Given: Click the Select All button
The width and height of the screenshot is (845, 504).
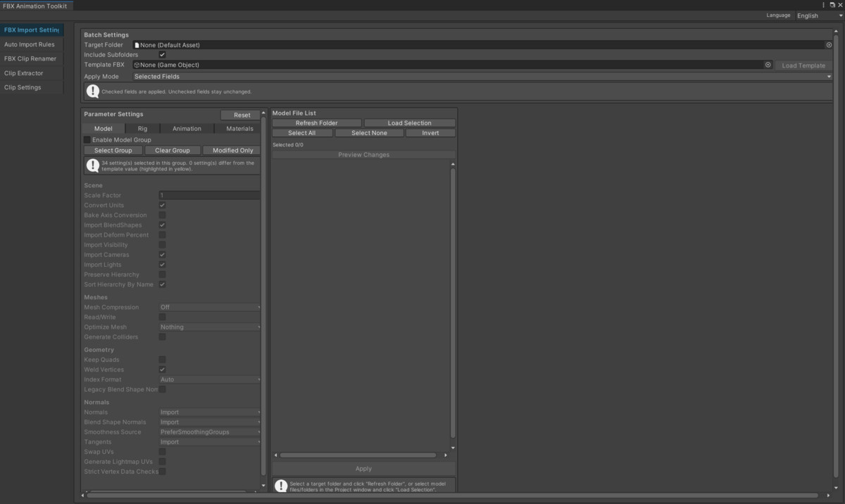Looking at the screenshot, I should point(302,133).
